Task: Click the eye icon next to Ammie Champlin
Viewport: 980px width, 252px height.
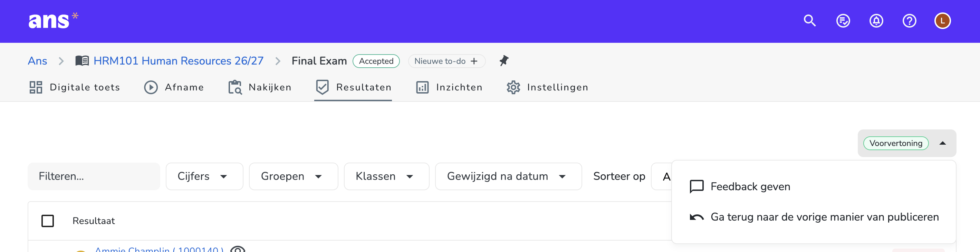Action: coord(238,249)
